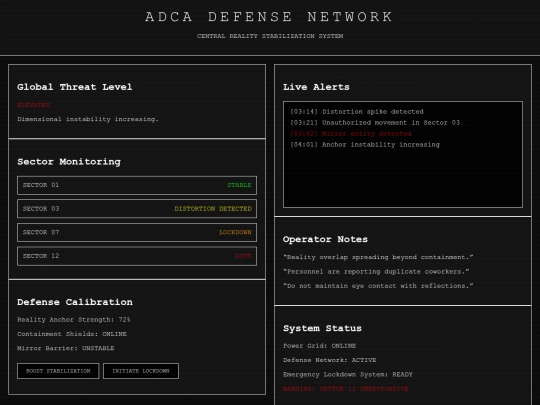Viewport: 540px width, 405px height.
Task: Click the Sector Monitoring heading
Action: [x=69, y=162]
